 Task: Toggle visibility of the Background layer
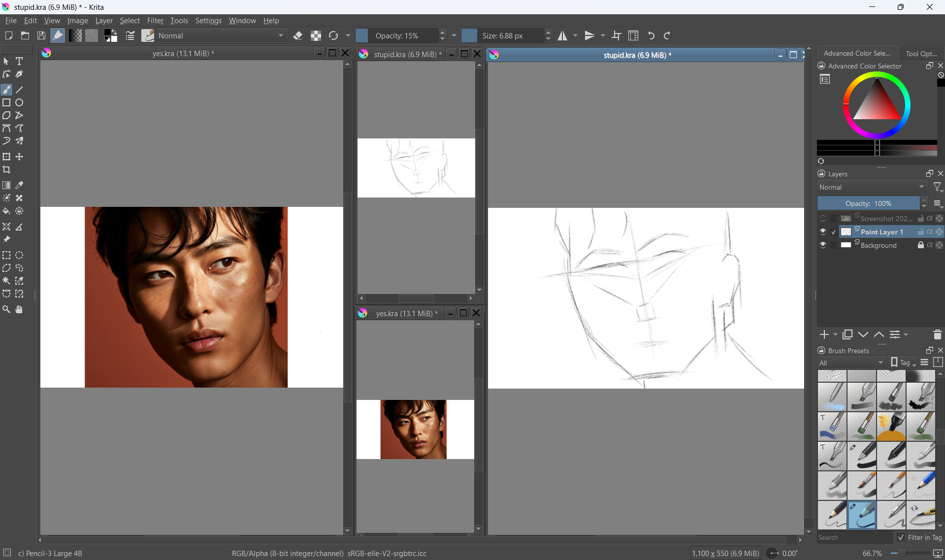823,245
